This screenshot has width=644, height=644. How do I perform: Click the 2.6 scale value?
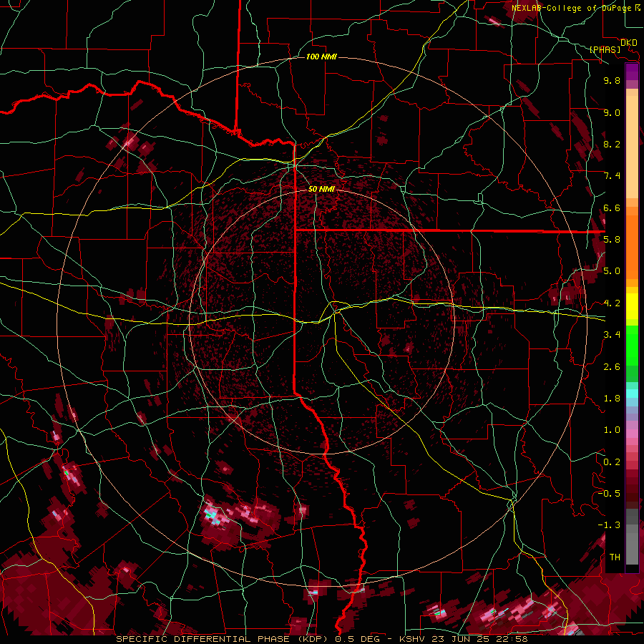612,367
